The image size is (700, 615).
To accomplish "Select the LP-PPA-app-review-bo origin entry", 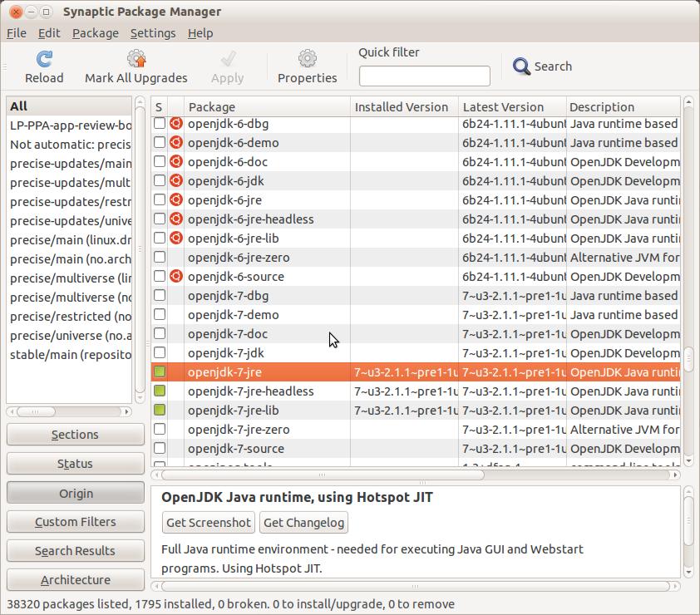I will [69, 125].
